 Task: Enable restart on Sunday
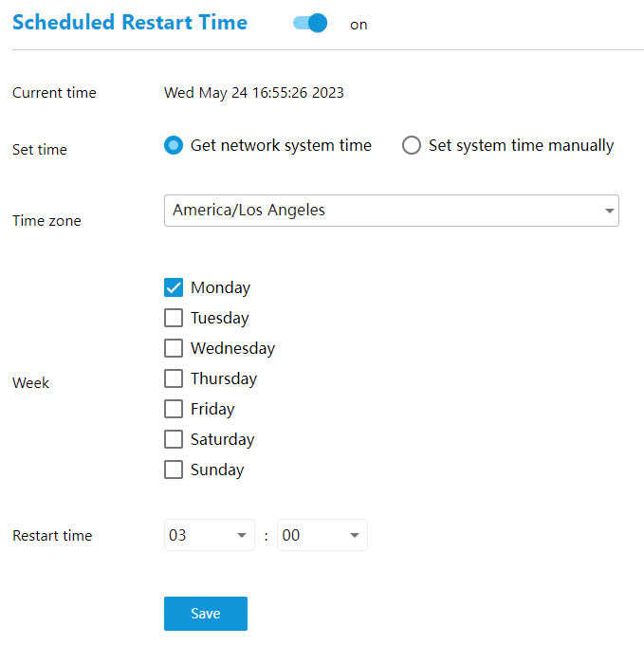[174, 470]
